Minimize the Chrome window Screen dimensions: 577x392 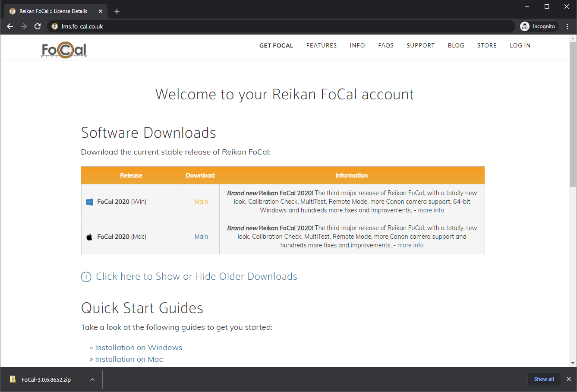(527, 6)
